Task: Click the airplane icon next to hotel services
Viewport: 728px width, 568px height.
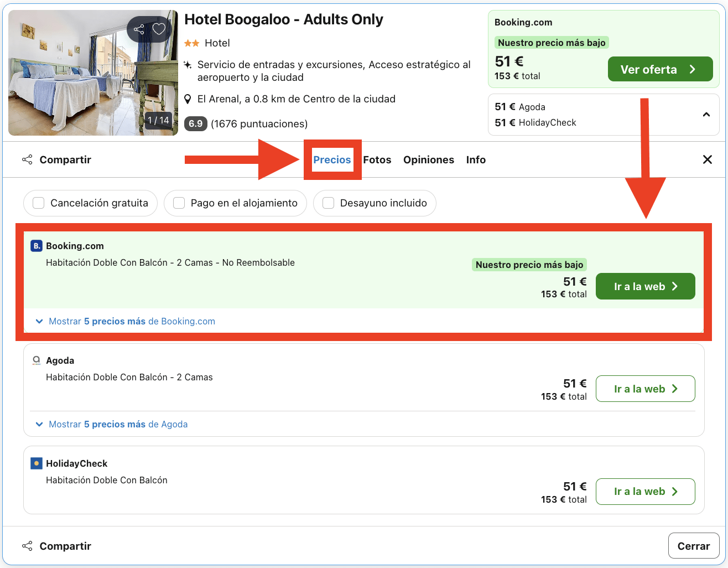Action: (x=189, y=64)
